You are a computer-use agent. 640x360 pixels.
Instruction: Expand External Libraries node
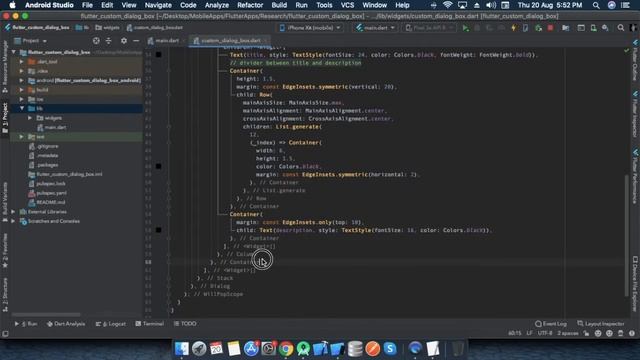[13, 212]
